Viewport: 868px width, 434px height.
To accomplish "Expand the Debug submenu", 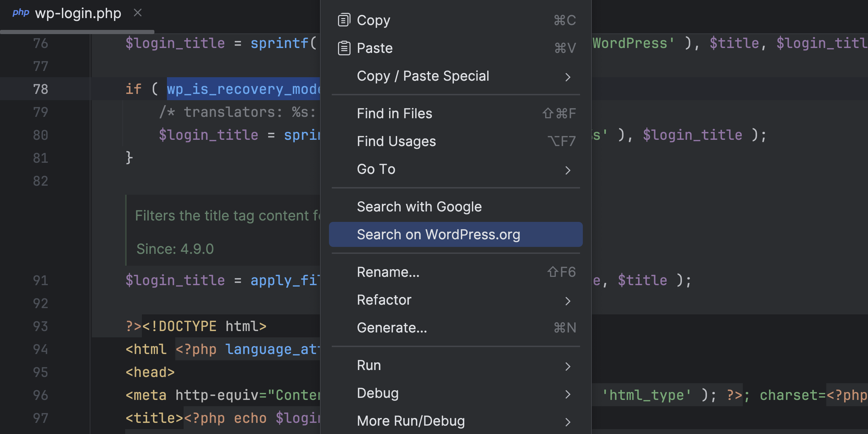I will pyautogui.click(x=568, y=394).
